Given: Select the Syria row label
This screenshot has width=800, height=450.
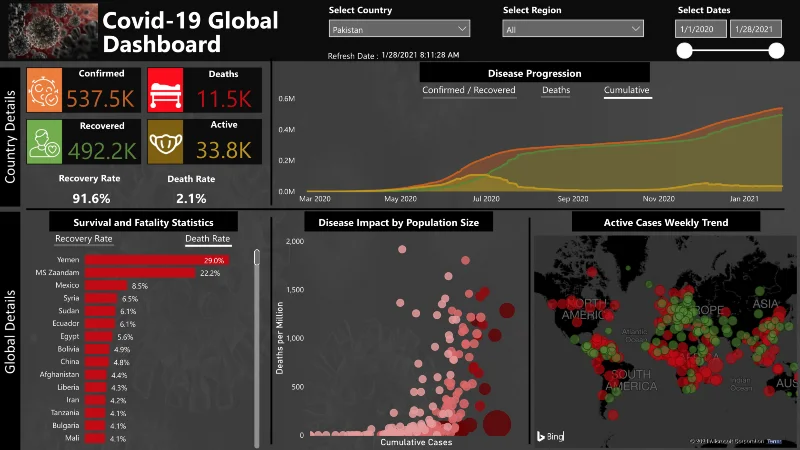Looking at the screenshot, I should click(71, 298).
